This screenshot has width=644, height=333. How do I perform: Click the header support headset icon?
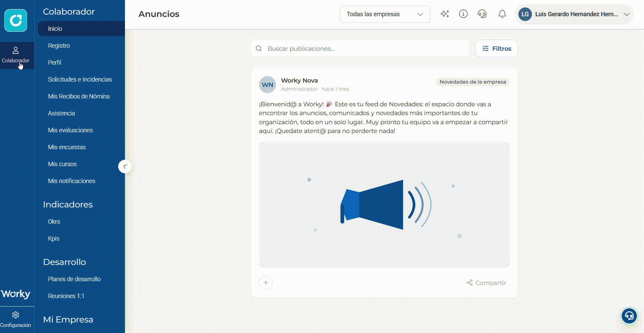pos(482,14)
